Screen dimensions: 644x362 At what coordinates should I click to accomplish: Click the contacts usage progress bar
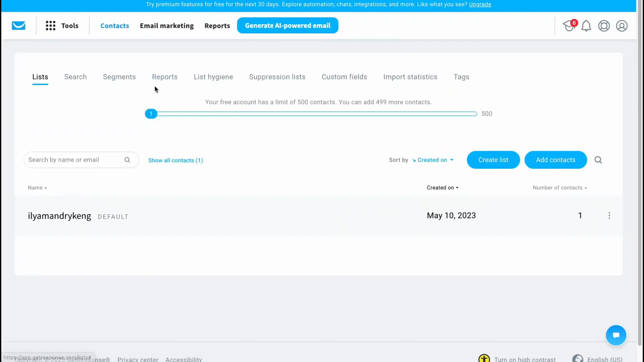click(317, 114)
